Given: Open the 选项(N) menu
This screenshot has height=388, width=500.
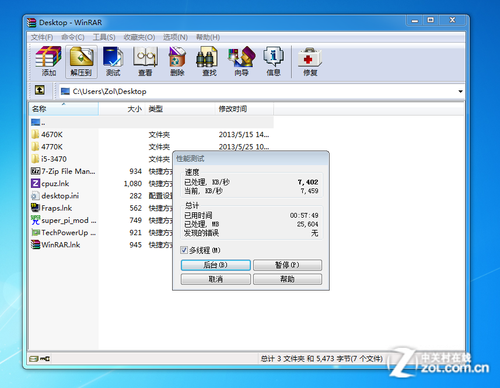Looking at the screenshot, I should (x=175, y=37).
